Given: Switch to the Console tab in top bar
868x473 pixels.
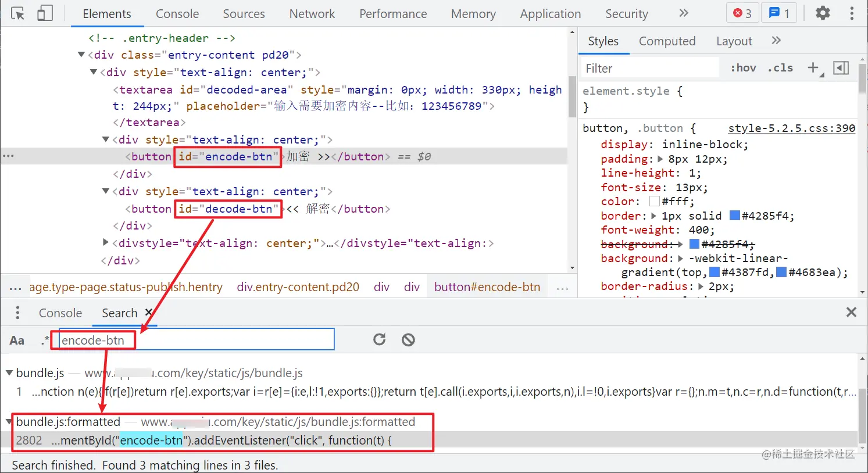Looking at the screenshot, I should point(177,14).
